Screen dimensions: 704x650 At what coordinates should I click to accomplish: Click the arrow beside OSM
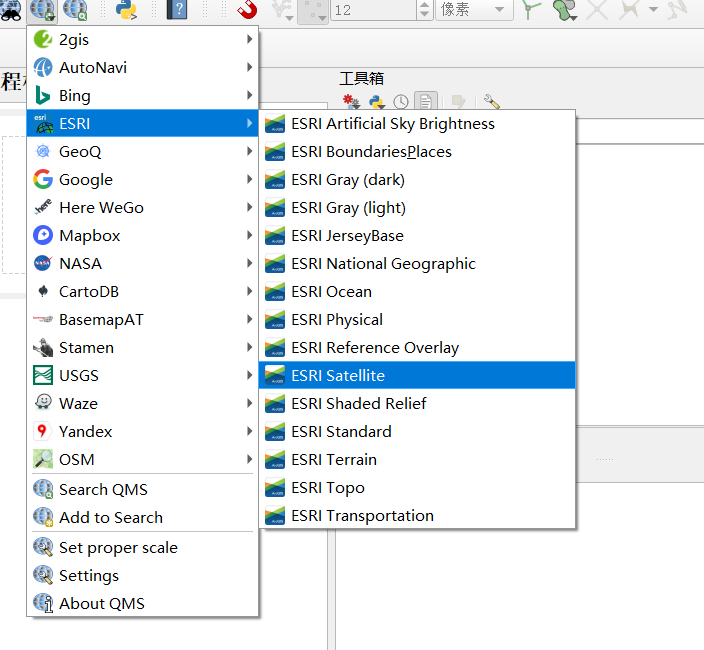coord(250,459)
